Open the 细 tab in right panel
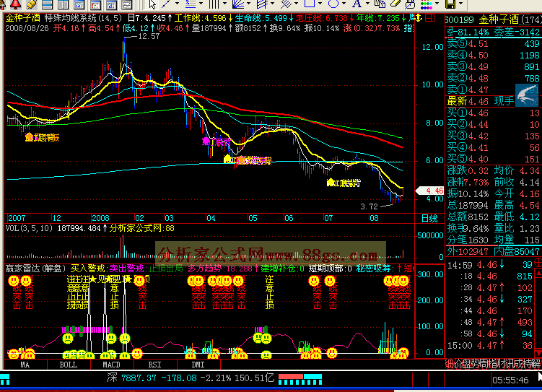This screenshot has height=392, width=542. (450, 364)
